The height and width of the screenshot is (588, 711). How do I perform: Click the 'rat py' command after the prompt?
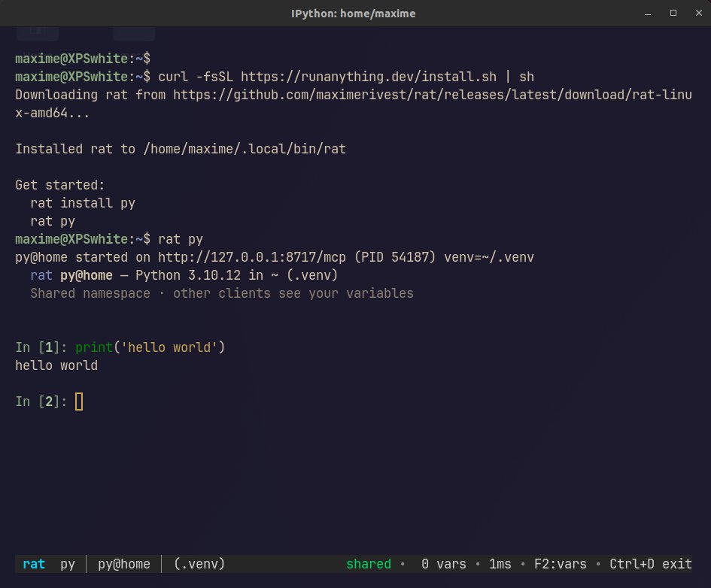tap(181, 240)
